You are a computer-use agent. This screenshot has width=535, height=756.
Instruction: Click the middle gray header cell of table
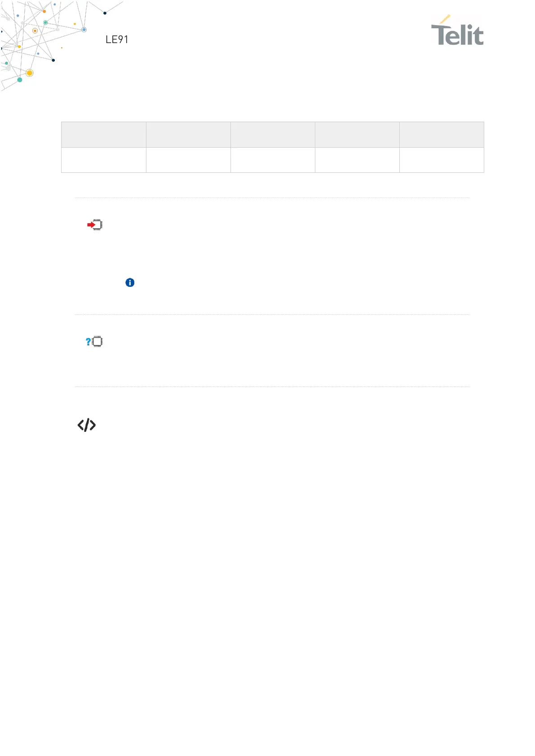(273, 135)
